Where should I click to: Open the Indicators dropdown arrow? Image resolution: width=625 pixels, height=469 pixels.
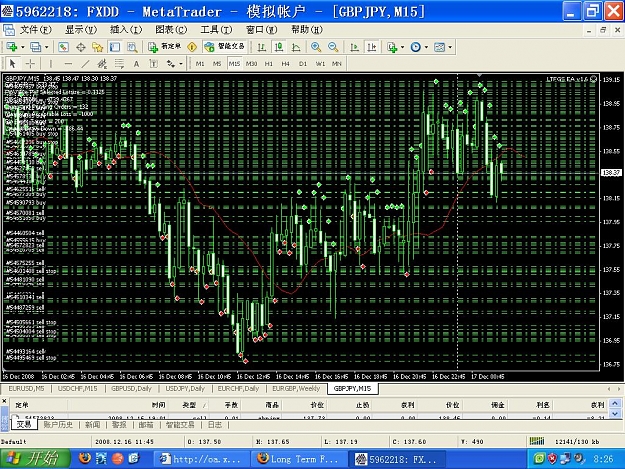pyautogui.click(x=403, y=47)
